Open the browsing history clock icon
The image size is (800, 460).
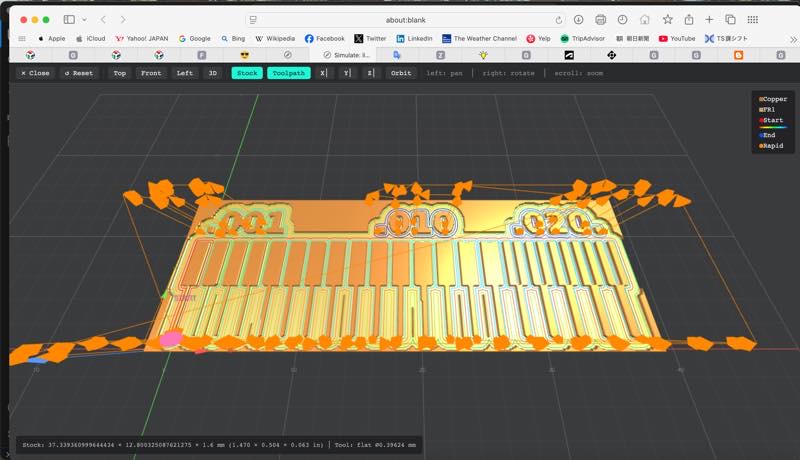tap(623, 19)
